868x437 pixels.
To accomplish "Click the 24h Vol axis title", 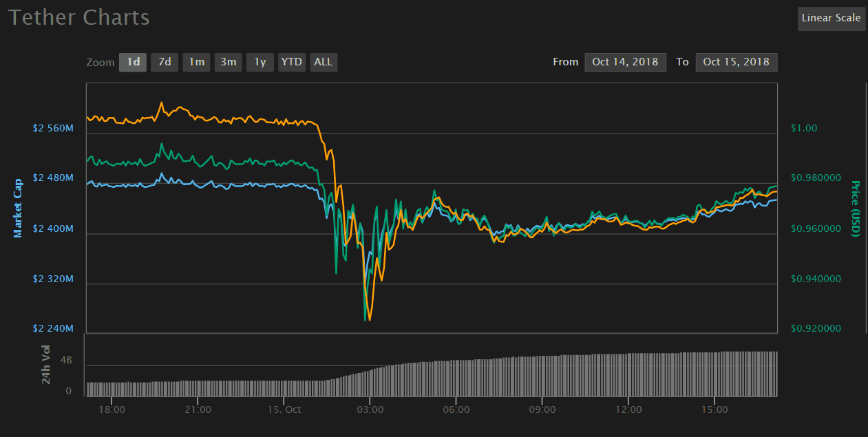I will coord(46,364).
